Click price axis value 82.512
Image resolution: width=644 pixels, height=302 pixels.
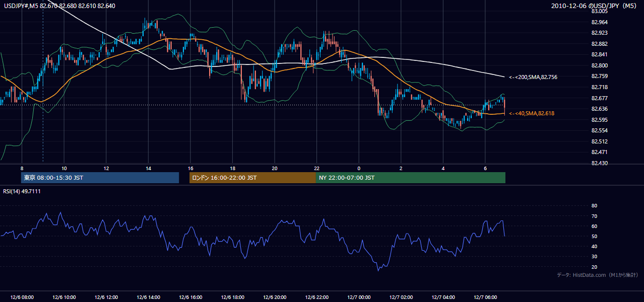tap(599, 141)
